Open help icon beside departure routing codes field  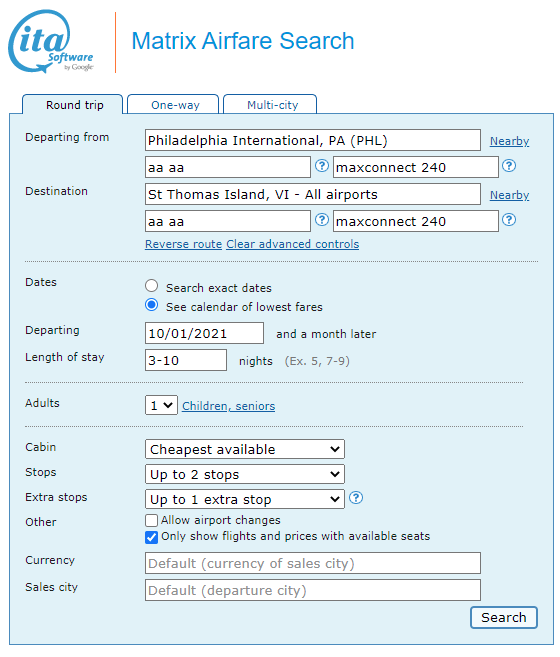[321, 166]
